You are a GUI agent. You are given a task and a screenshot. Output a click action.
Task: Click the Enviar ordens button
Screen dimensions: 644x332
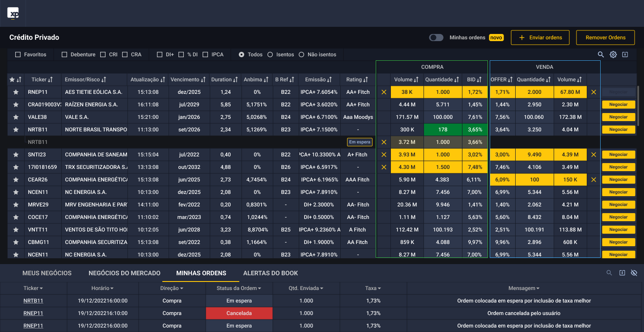tap(540, 38)
